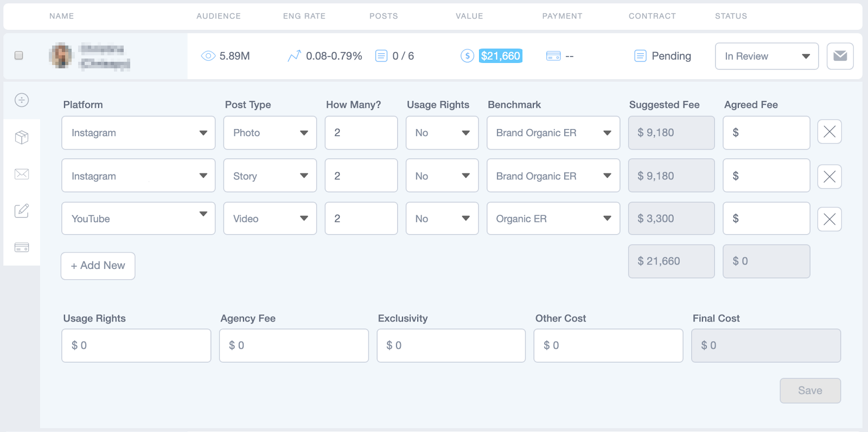Screen dimensions: 868x432
Task: Select the edit note sidebar icon
Action: pyautogui.click(x=22, y=211)
